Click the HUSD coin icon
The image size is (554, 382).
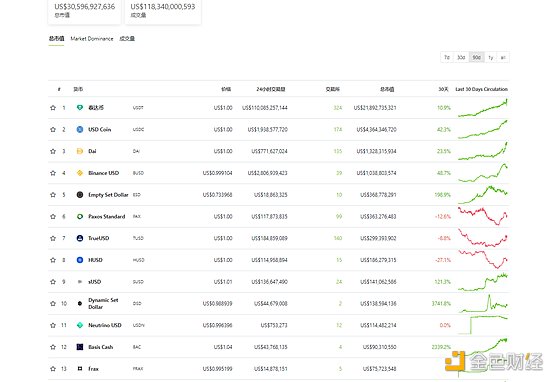click(80, 260)
